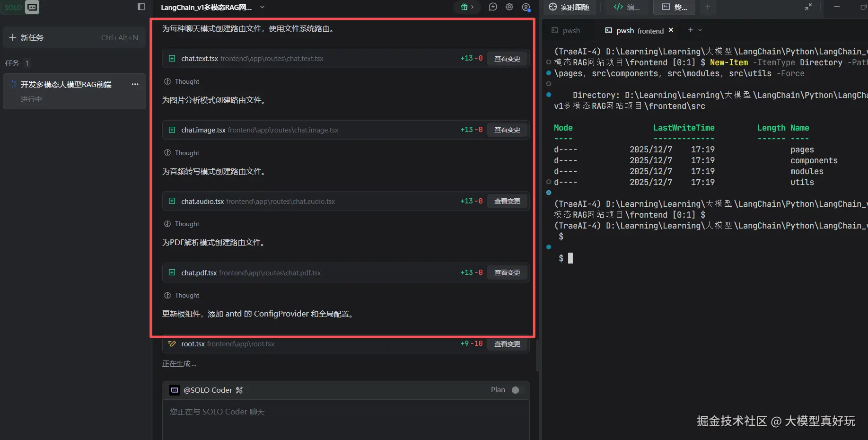Toggle the SOLO mode switch
This screenshot has height=440, width=868.
pos(20,7)
